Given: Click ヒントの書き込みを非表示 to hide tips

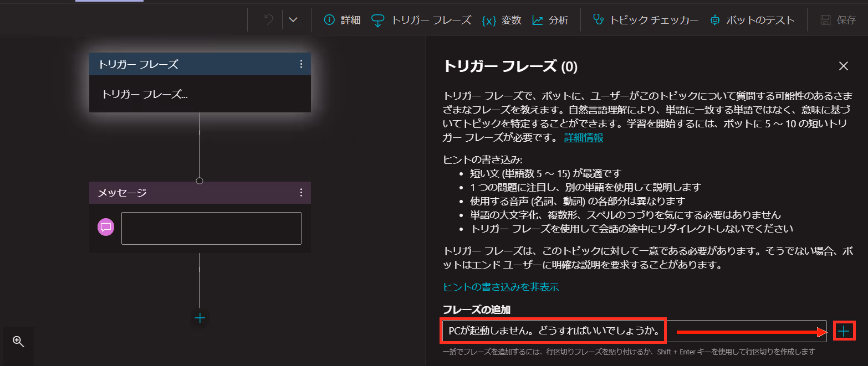Looking at the screenshot, I should 501,287.
